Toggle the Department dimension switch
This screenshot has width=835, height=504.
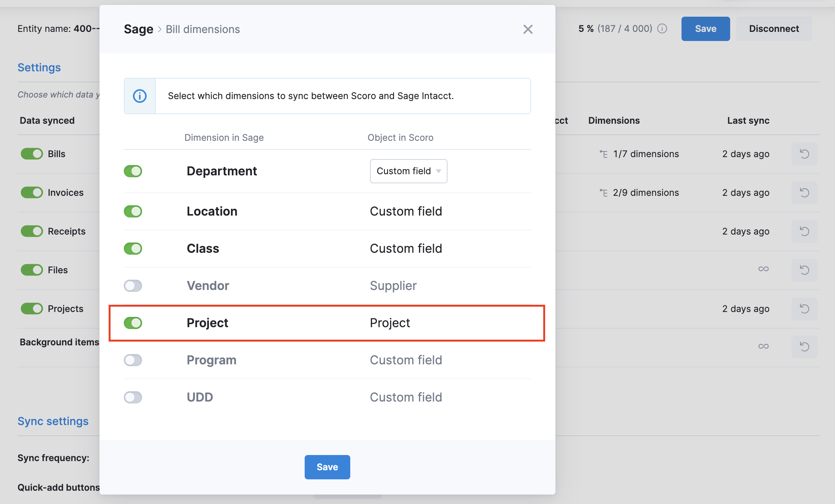pyautogui.click(x=133, y=171)
